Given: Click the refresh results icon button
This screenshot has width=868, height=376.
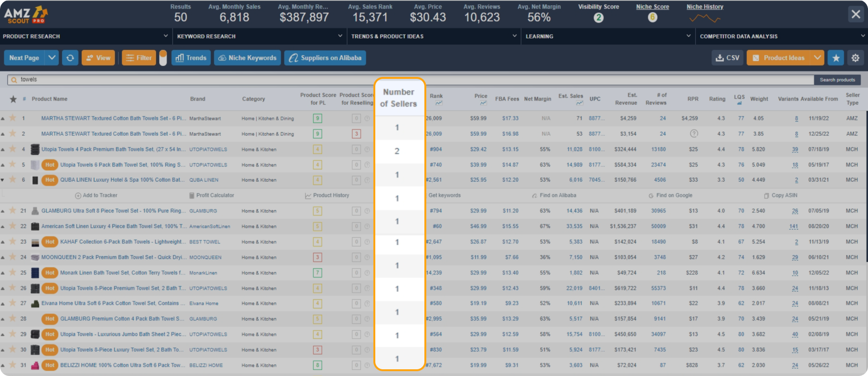Looking at the screenshot, I should 70,58.
